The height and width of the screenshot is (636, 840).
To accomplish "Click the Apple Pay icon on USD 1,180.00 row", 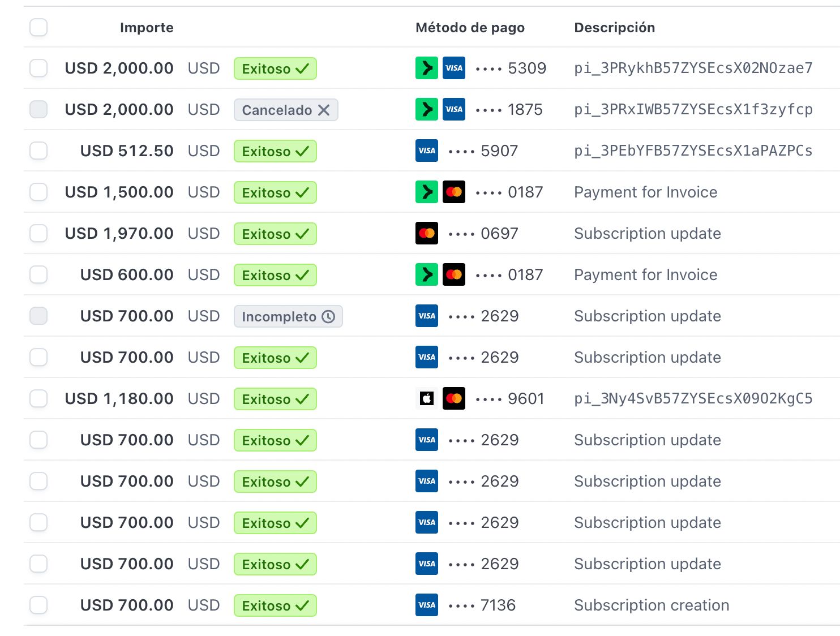I will click(426, 398).
